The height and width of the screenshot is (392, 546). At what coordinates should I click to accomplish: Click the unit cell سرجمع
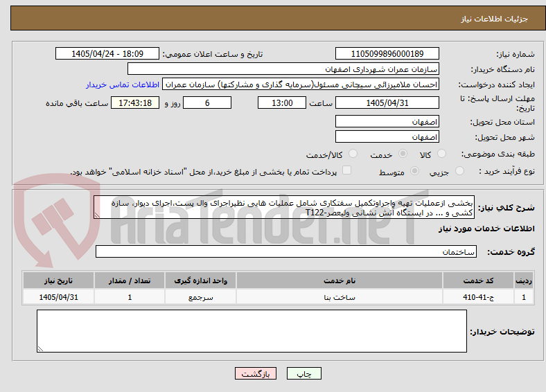click(200, 297)
